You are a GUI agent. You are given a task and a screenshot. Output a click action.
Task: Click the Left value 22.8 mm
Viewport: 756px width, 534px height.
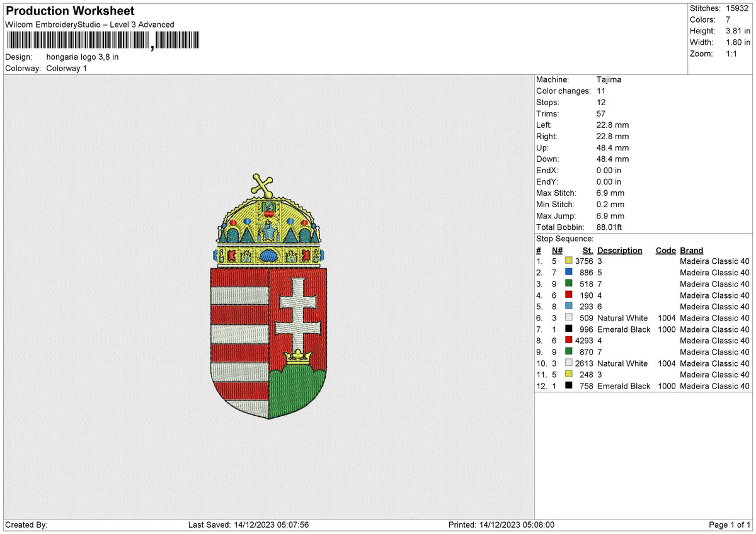pos(612,125)
